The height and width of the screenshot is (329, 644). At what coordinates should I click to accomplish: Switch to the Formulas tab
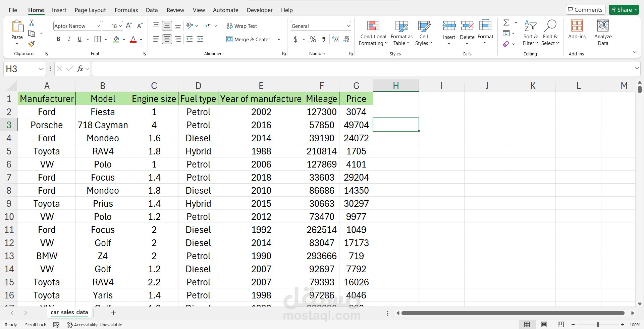click(126, 10)
